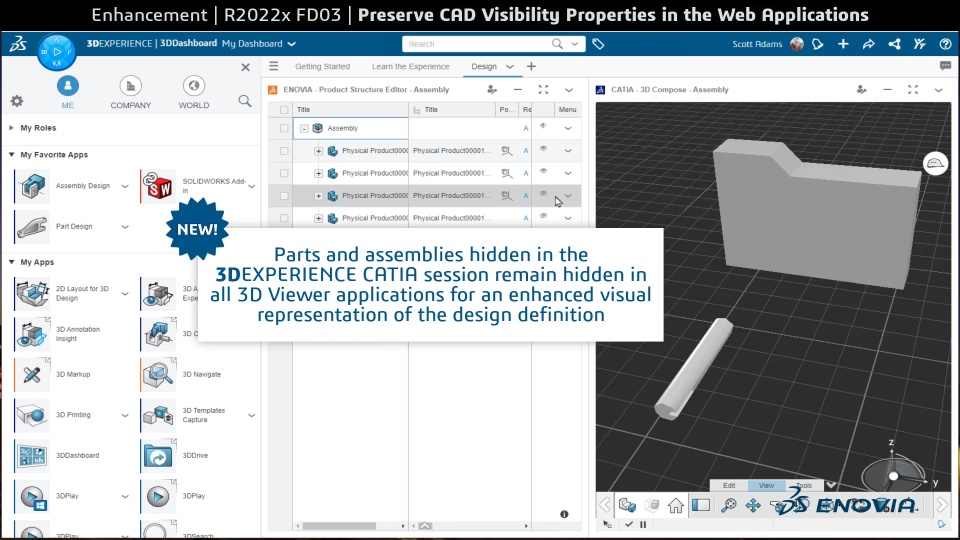Open Scott Adams profile avatar
Screen dimensions: 960x540
[x=797, y=43]
